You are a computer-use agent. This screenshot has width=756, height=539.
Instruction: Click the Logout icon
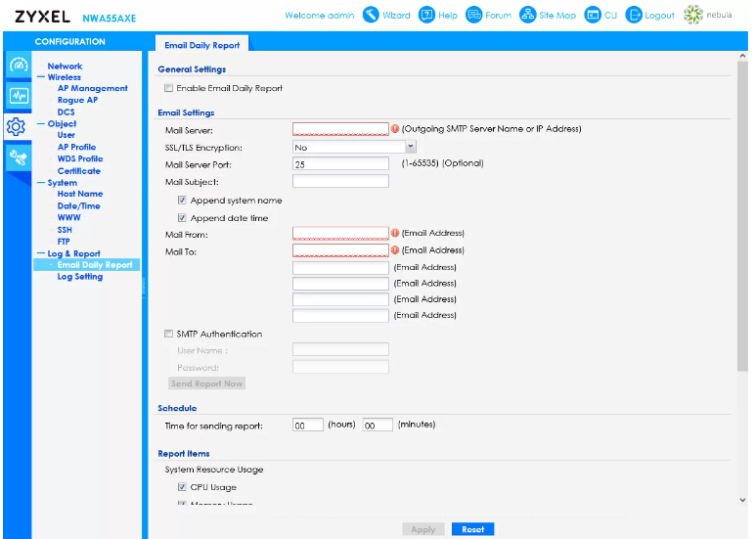(x=635, y=16)
